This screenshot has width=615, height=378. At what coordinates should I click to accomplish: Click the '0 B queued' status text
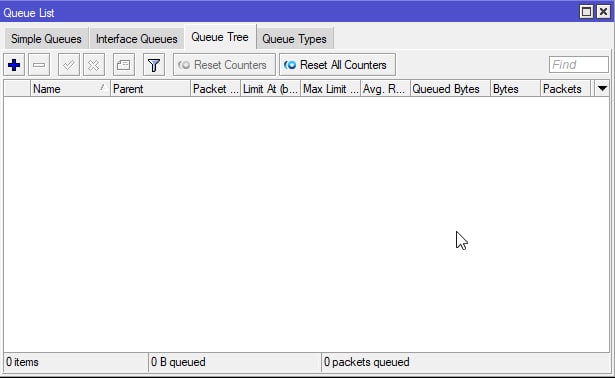178,362
